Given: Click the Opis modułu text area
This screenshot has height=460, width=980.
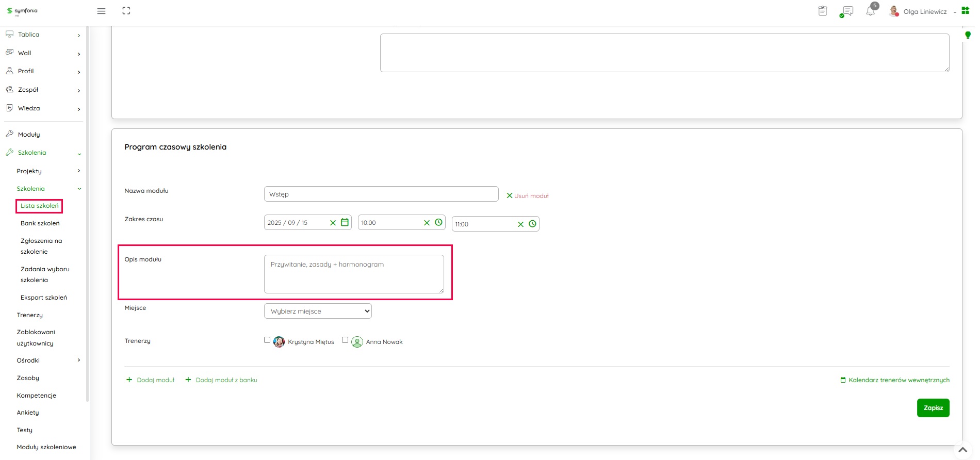Looking at the screenshot, I should [354, 274].
